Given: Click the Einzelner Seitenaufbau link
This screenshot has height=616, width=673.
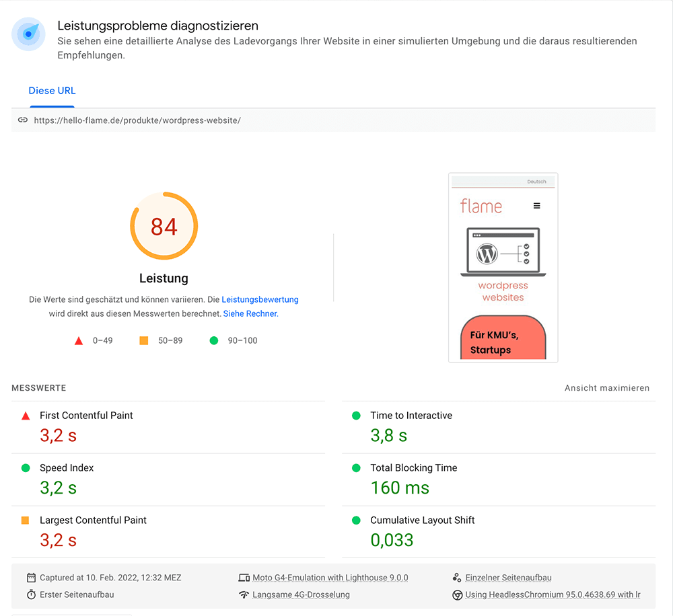Looking at the screenshot, I should pyautogui.click(x=508, y=578).
